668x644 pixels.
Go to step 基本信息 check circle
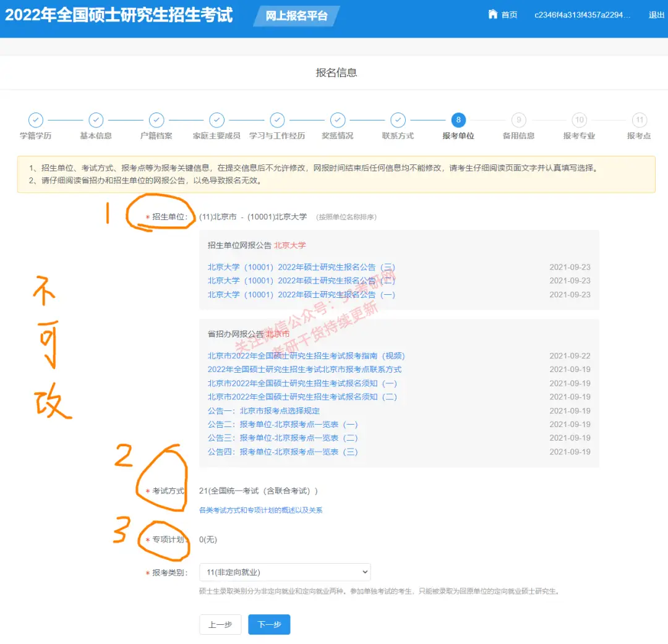click(x=96, y=120)
